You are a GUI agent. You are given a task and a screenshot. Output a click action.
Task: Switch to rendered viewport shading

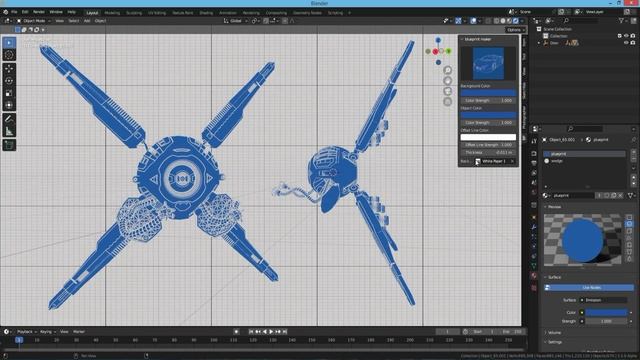[x=516, y=21]
